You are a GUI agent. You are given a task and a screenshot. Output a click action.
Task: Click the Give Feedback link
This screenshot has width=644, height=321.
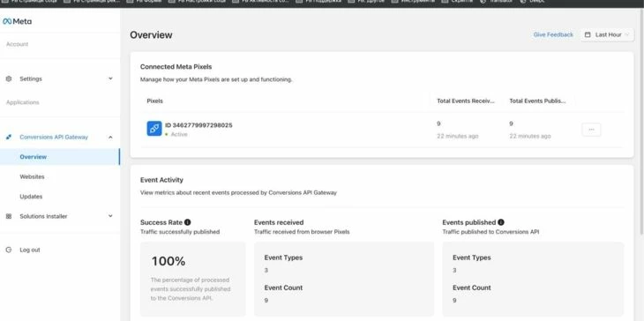point(553,35)
